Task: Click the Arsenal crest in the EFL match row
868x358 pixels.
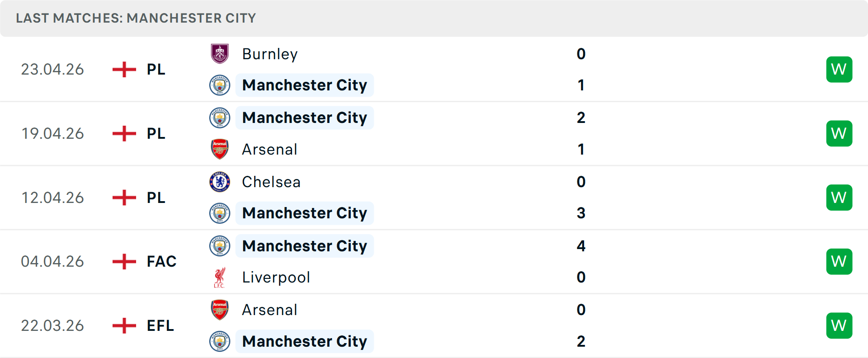Action: pos(220,310)
